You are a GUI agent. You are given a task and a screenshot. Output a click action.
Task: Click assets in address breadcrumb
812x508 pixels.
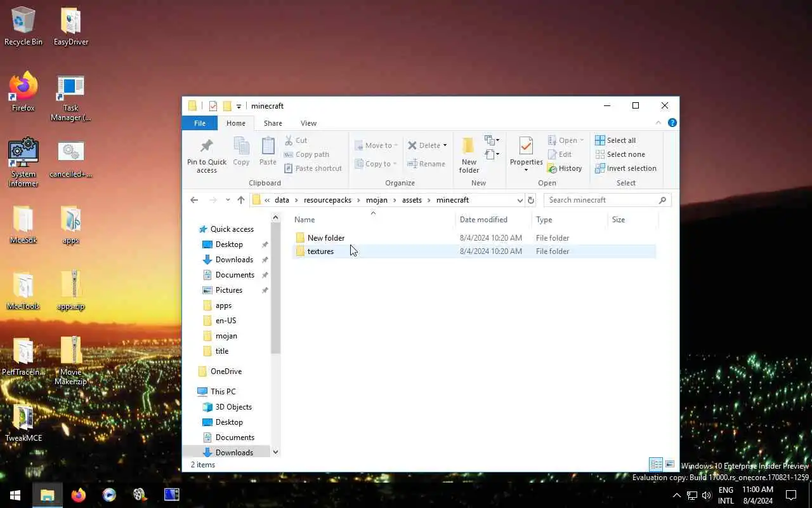412,200
